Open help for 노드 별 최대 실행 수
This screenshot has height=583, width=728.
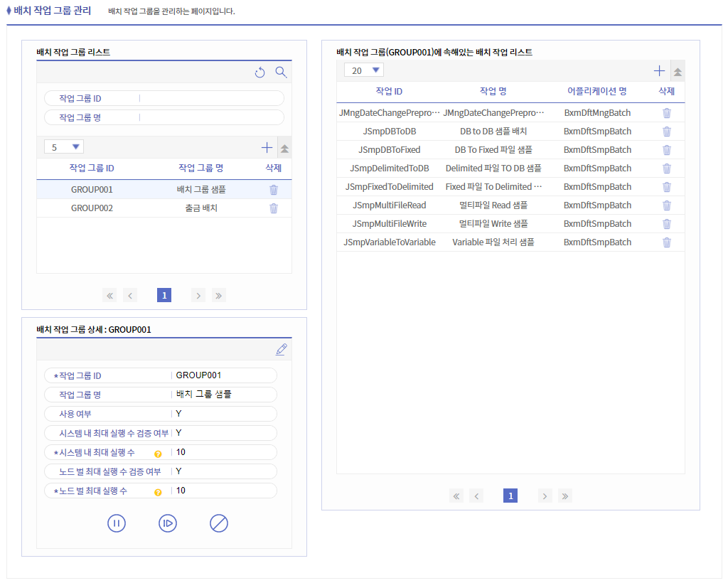click(158, 493)
